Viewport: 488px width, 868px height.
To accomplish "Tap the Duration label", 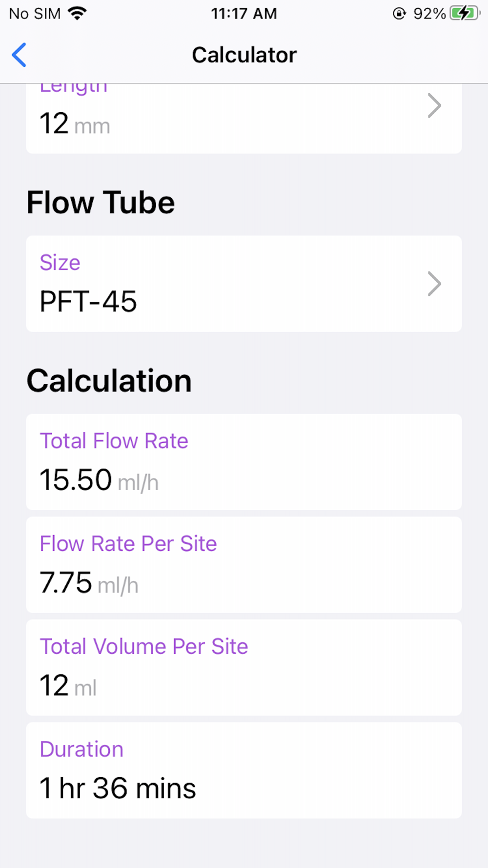I will [x=81, y=749].
